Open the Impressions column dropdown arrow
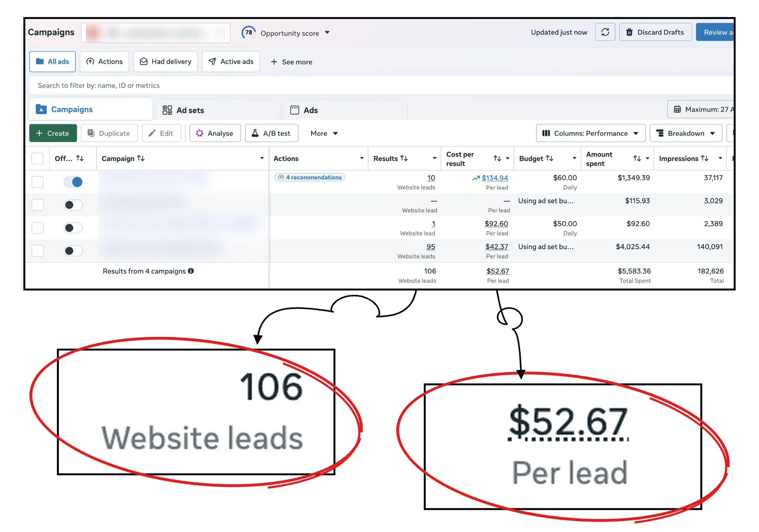 [720, 158]
